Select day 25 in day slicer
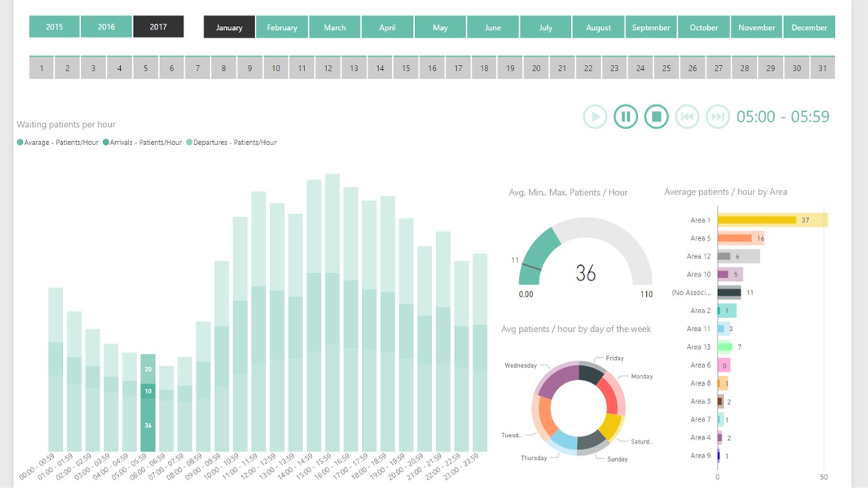This screenshot has width=868, height=488. (x=667, y=67)
